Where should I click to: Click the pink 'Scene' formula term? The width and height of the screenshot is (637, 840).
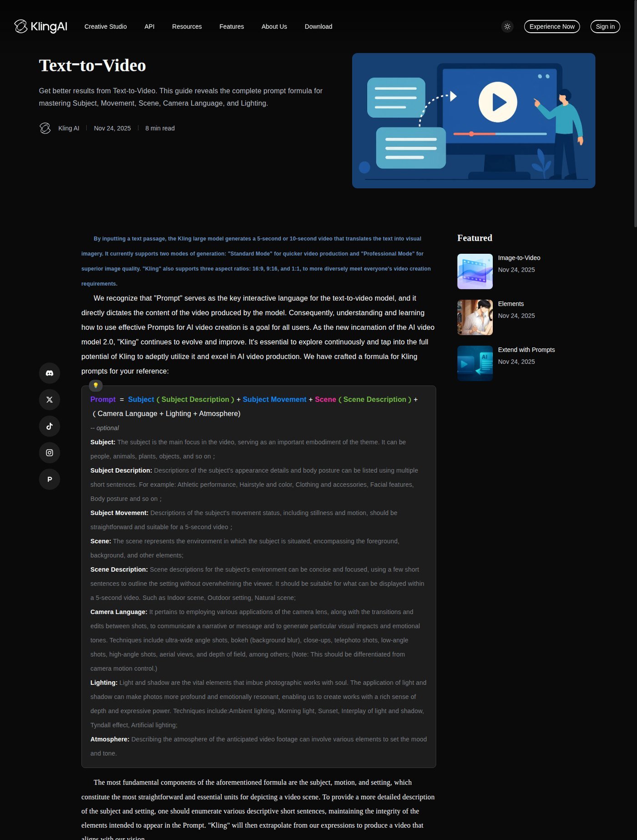coord(325,399)
